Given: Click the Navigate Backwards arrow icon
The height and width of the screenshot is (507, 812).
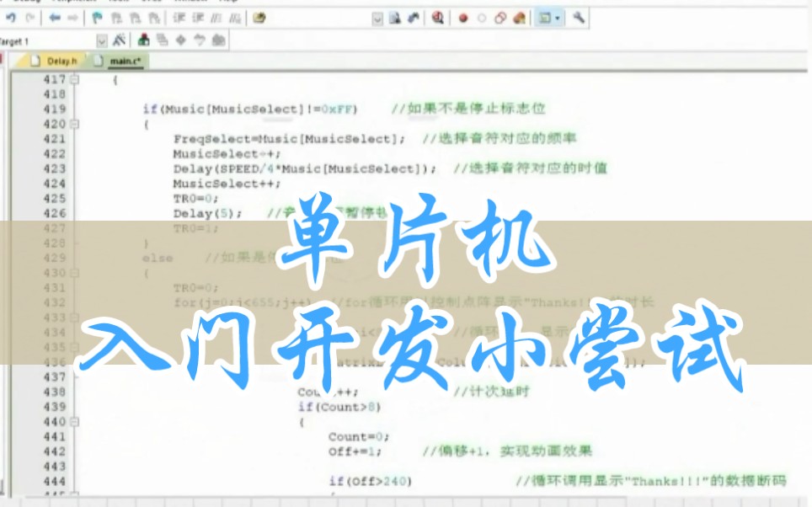Looking at the screenshot, I should [55, 17].
